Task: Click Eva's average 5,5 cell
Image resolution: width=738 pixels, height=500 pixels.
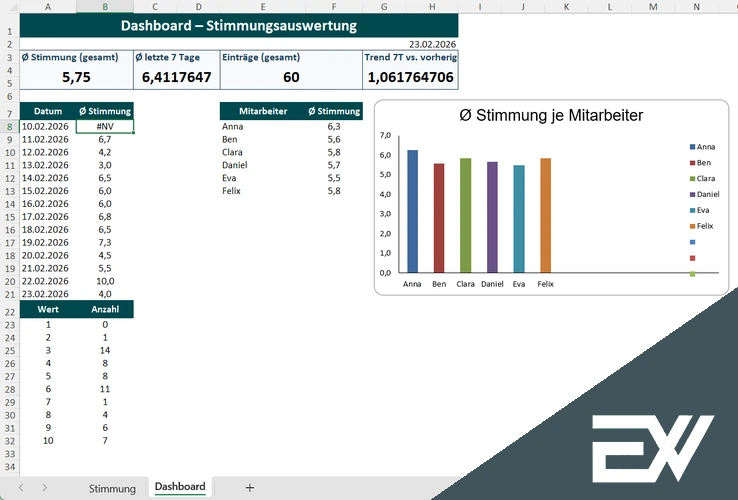Action: point(334,178)
